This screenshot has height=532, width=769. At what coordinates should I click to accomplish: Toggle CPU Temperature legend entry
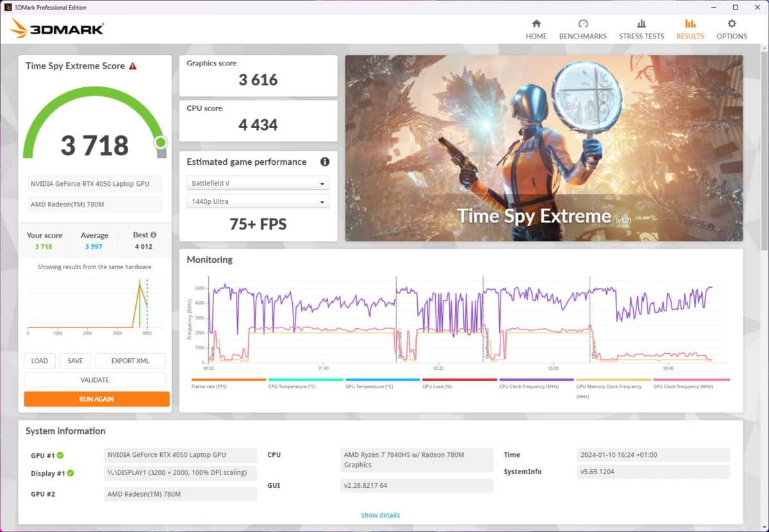point(305,384)
